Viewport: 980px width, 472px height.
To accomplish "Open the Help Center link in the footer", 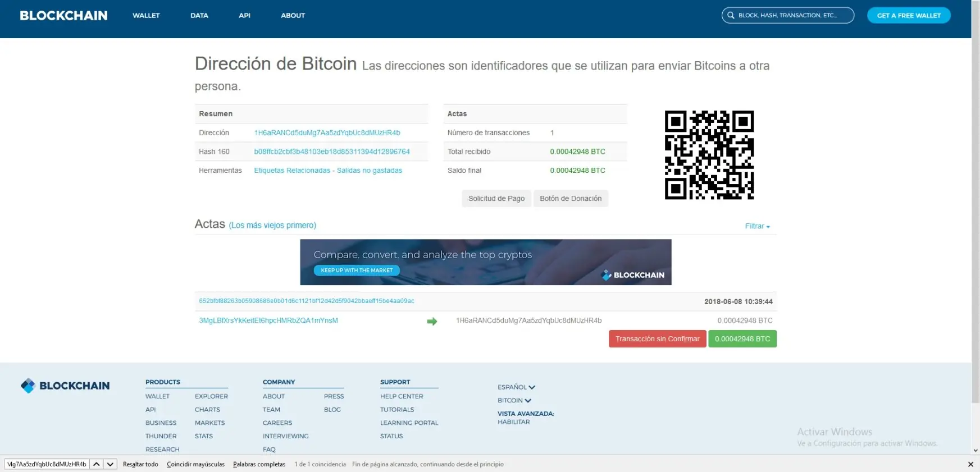I will (x=402, y=396).
